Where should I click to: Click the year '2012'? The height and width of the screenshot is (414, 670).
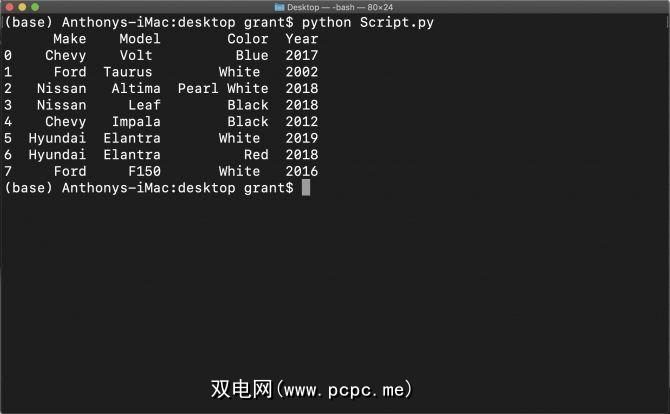tap(302, 122)
